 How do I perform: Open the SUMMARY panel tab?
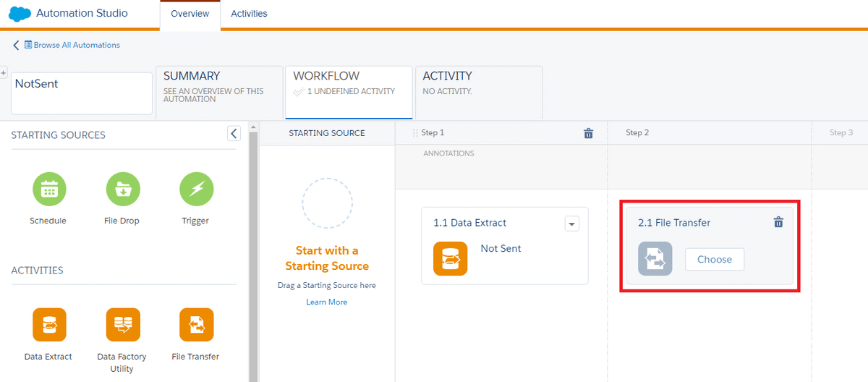pyautogui.click(x=219, y=92)
